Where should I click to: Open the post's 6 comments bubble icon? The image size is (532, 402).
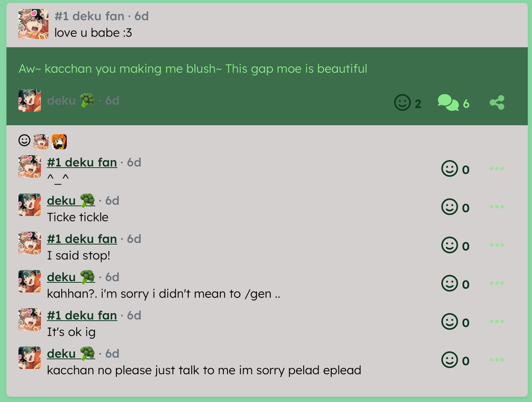[x=448, y=103]
